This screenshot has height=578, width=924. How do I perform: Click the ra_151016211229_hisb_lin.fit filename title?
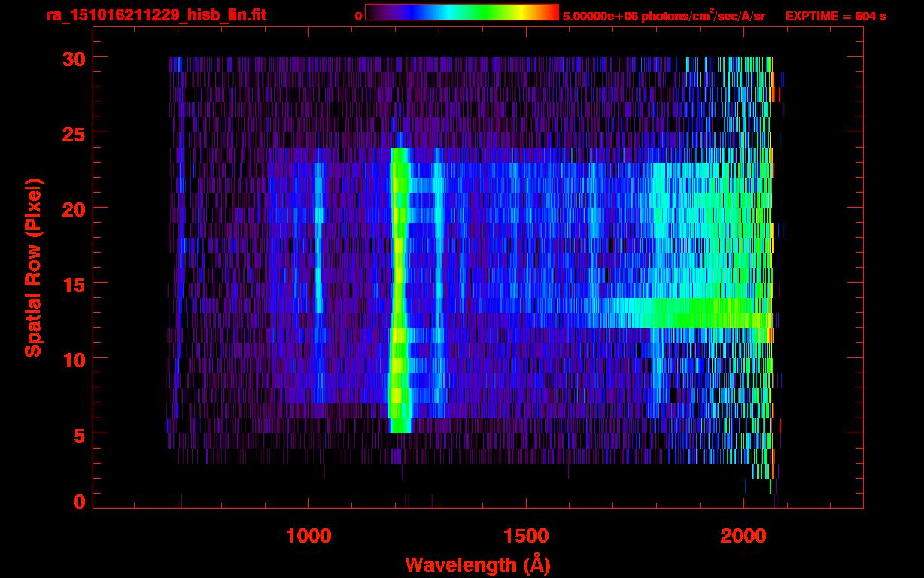(x=155, y=15)
